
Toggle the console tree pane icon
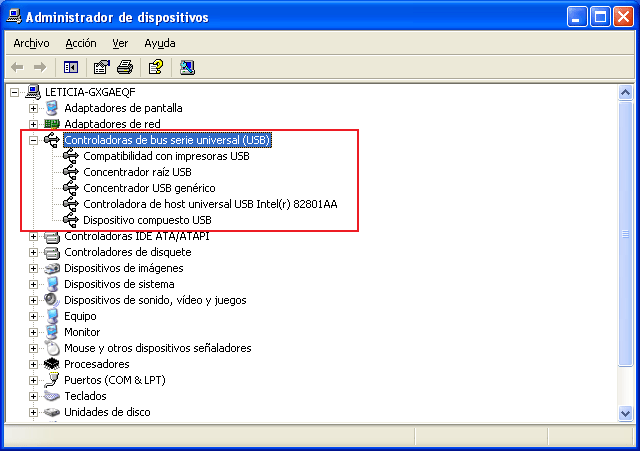coord(71,67)
